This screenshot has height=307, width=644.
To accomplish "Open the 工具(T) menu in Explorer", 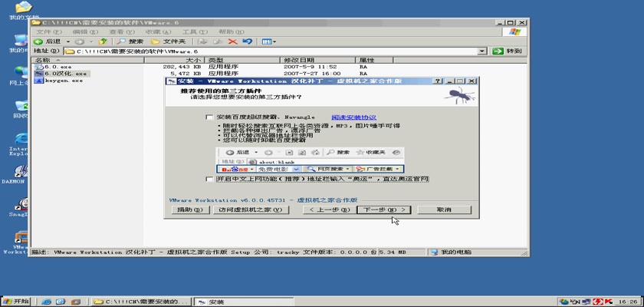I will (x=195, y=31).
